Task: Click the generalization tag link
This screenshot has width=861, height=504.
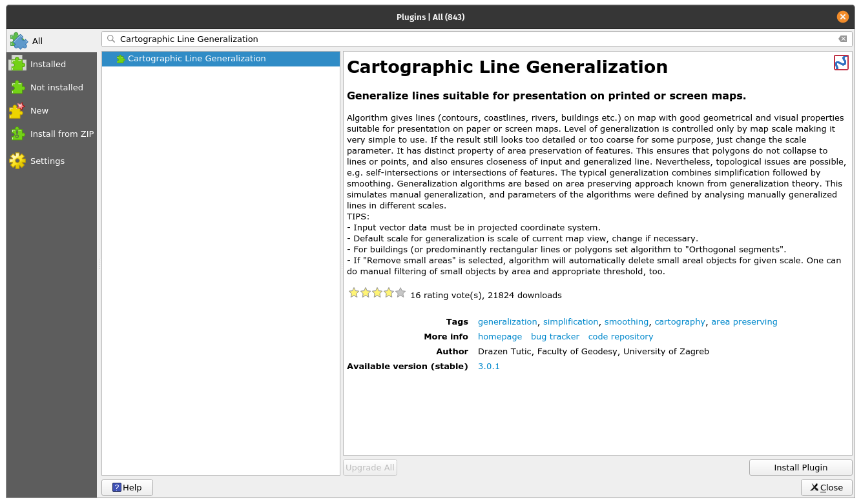Action: coord(507,322)
